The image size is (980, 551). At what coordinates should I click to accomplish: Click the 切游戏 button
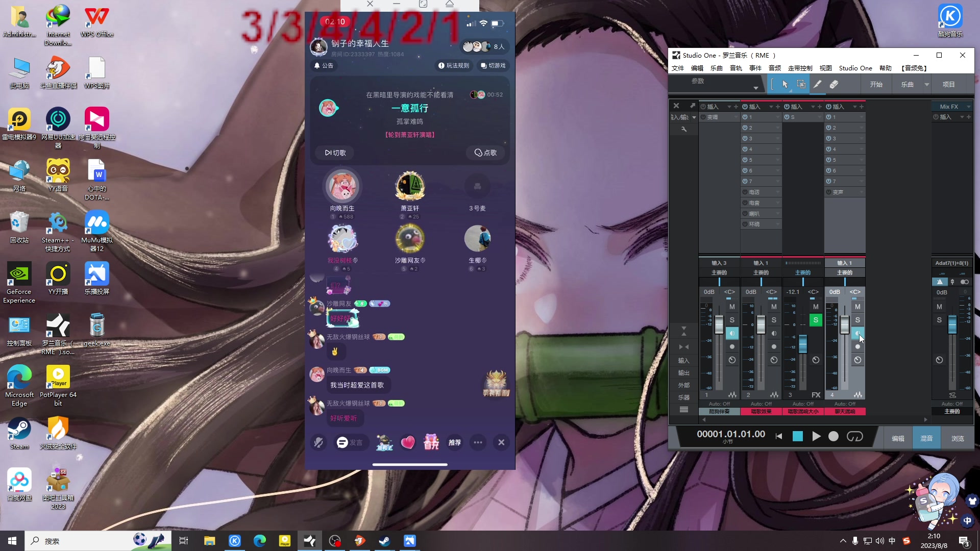[493, 65]
